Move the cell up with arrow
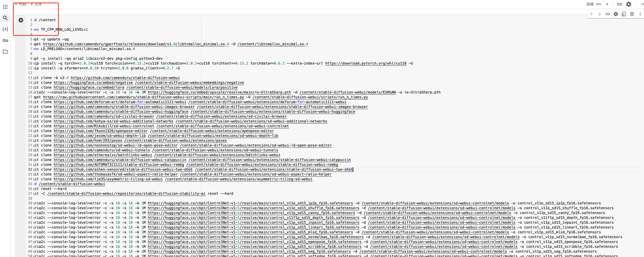 pos(591,14)
